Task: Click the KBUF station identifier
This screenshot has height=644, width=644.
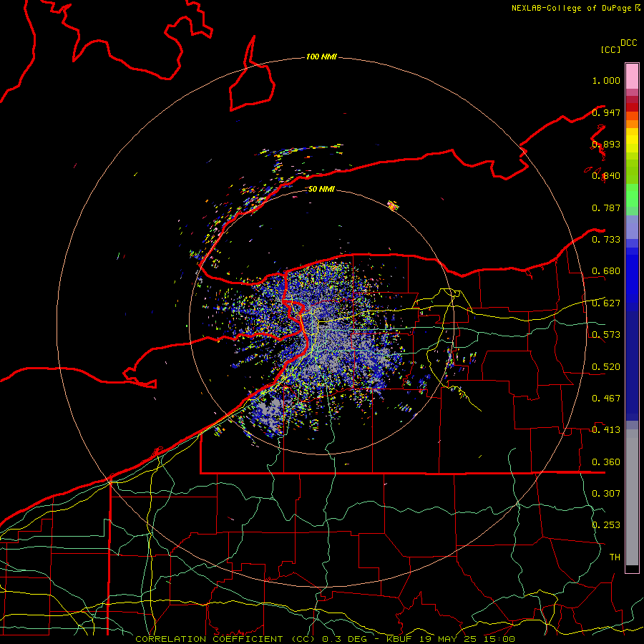Action: tap(401, 639)
